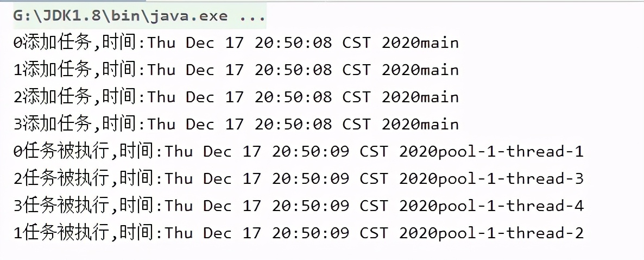Click 'Thu Dec 17' on the 2添加任务 line

tap(195, 97)
